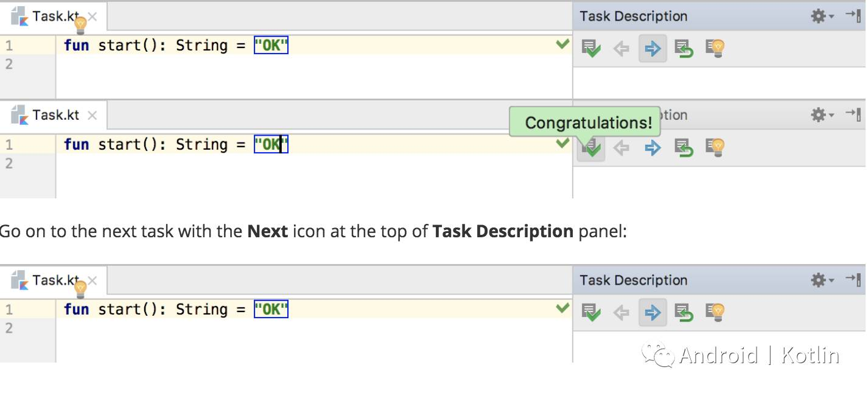Viewport: 868px width, 393px height.
Task: Reset task using icon in middle panel
Action: 684,148
